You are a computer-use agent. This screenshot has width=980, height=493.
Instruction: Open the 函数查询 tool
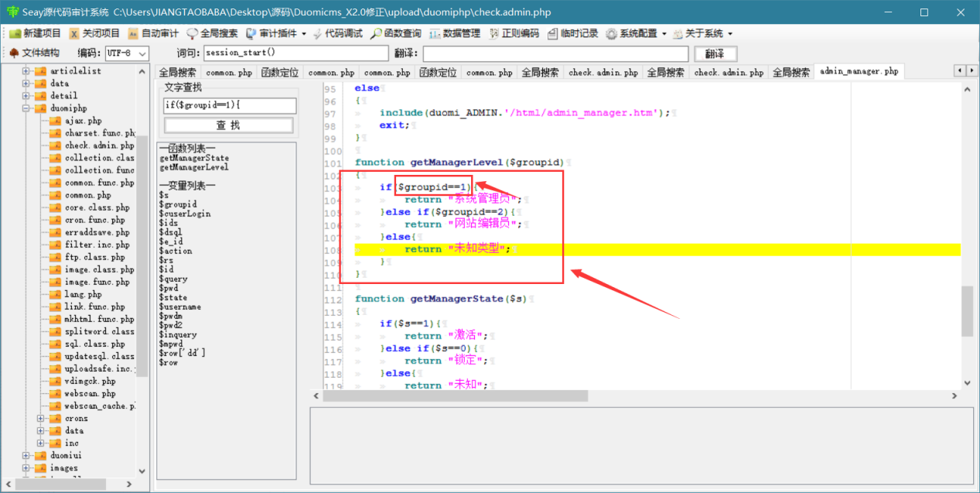pyautogui.click(x=395, y=33)
